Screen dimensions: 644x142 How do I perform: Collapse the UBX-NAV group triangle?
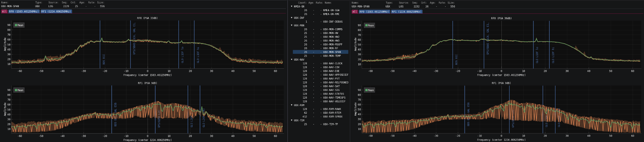point(291,60)
